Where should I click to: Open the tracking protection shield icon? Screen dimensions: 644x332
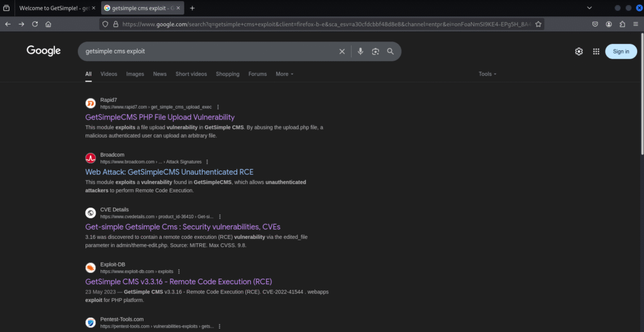[105, 25]
